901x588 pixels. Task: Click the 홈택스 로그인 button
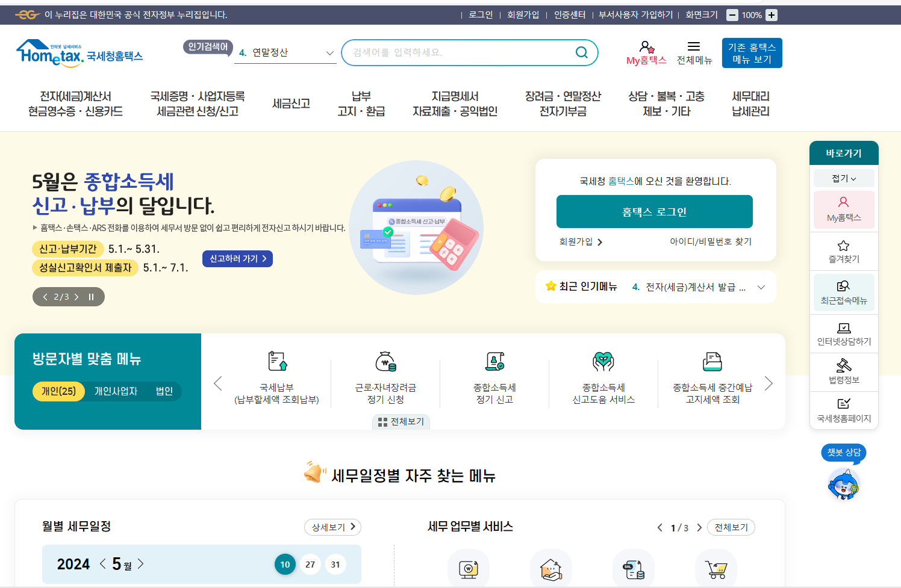654,211
